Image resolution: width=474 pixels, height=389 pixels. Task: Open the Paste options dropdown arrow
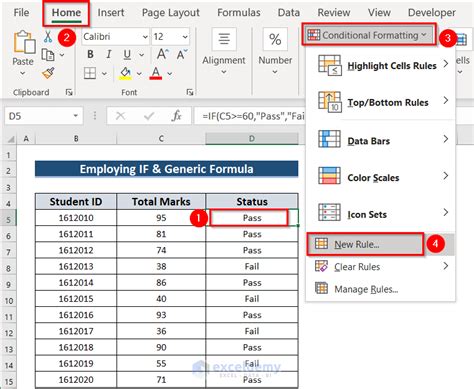(x=23, y=73)
